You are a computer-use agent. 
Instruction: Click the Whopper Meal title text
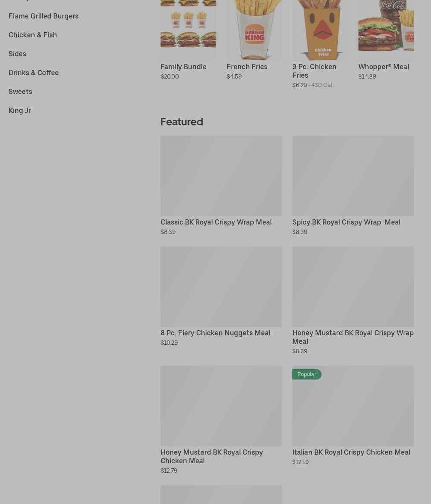click(383, 67)
